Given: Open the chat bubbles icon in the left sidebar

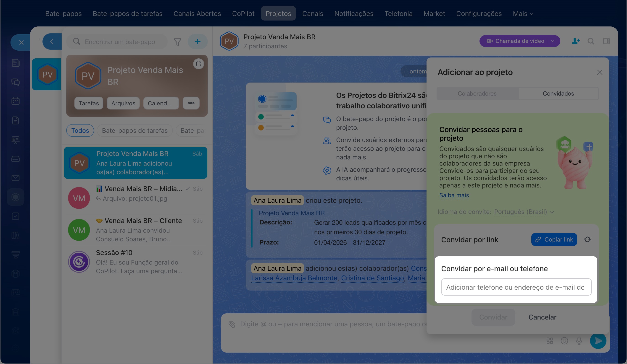Looking at the screenshot, I should point(16,82).
